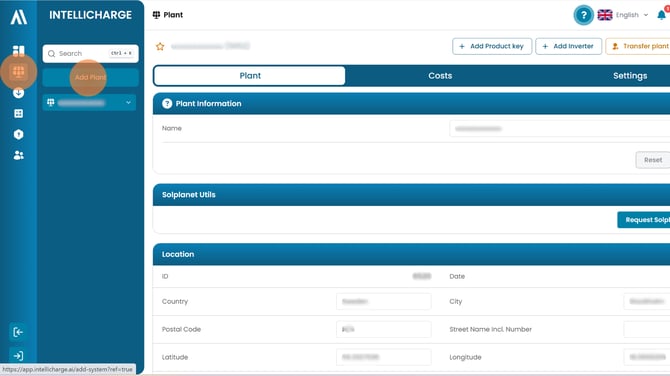The width and height of the screenshot is (670, 376).
Task: Click the INTELLICHARGE brand text
Action: pyautogui.click(x=91, y=15)
